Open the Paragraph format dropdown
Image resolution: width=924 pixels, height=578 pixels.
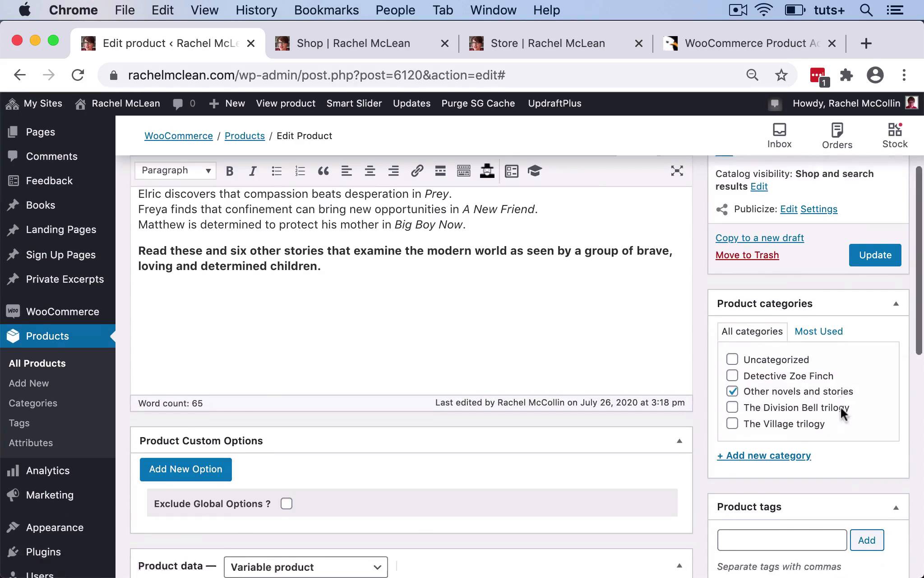point(176,171)
